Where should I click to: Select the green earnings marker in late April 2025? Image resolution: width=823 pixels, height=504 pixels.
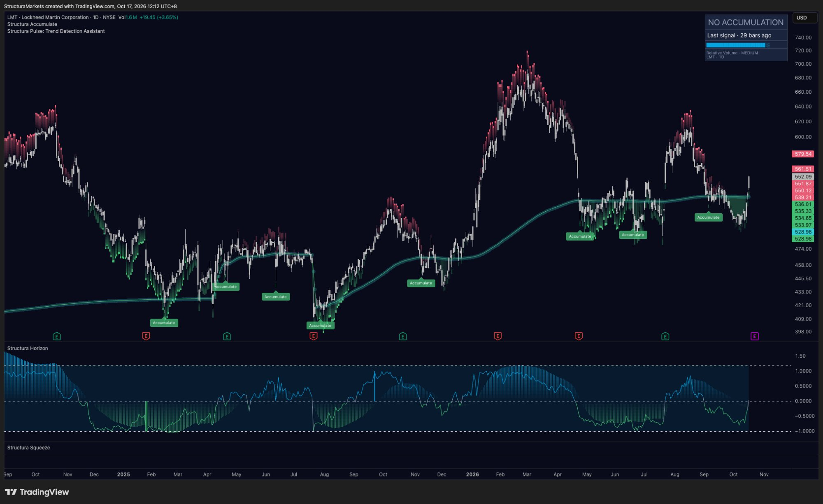[227, 336]
